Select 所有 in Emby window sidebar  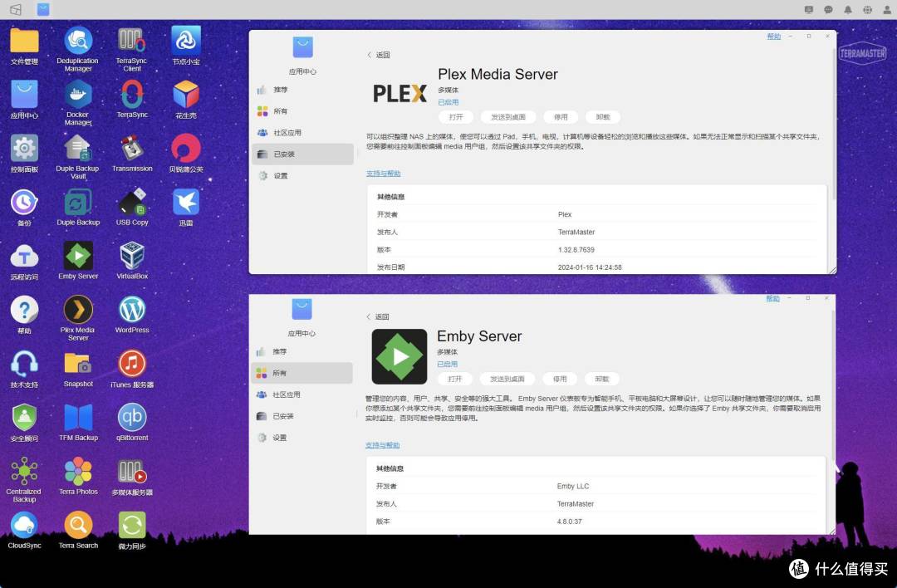point(301,373)
